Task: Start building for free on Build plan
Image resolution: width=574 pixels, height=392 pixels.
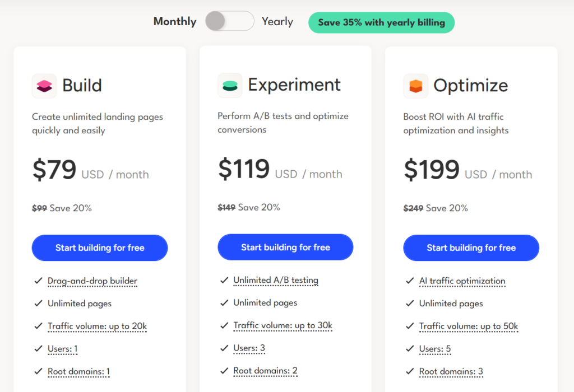Action: click(100, 248)
